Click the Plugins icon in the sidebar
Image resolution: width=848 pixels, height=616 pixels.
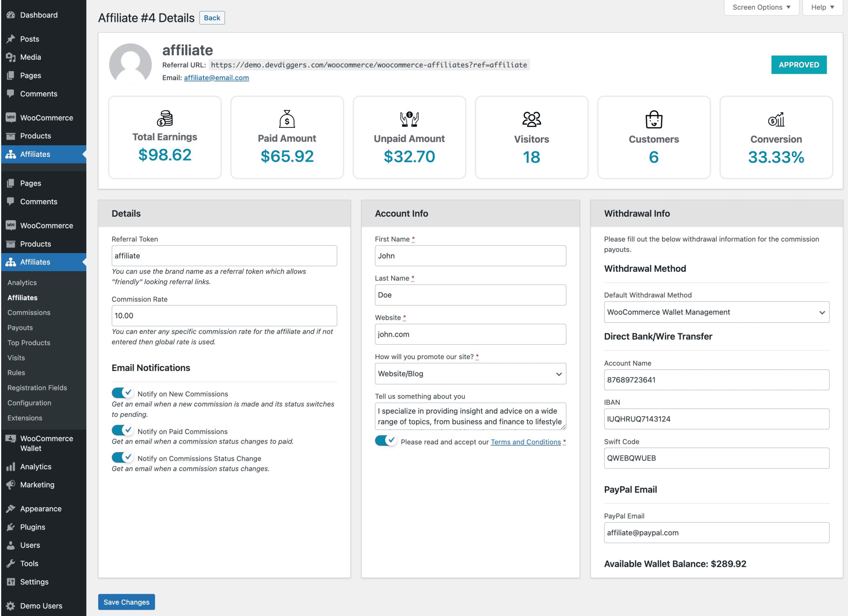[x=11, y=527]
